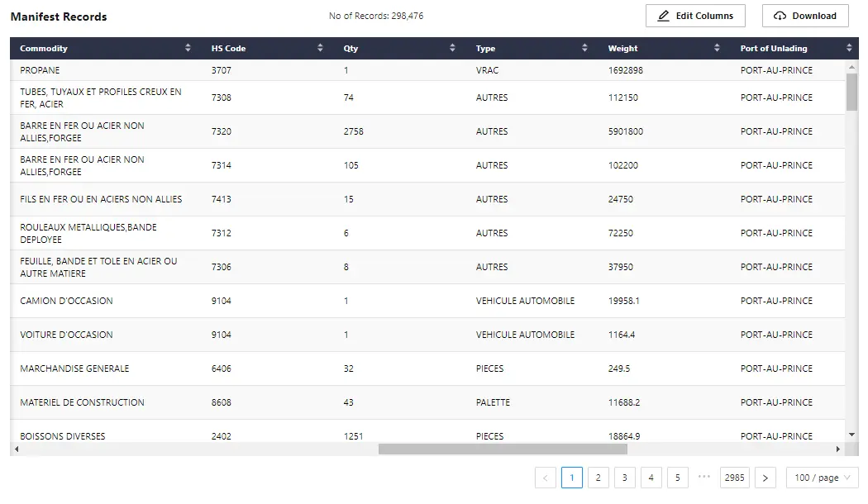868x504 pixels.
Task: Sort the HS Code column by its sort icon
Action: point(322,48)
